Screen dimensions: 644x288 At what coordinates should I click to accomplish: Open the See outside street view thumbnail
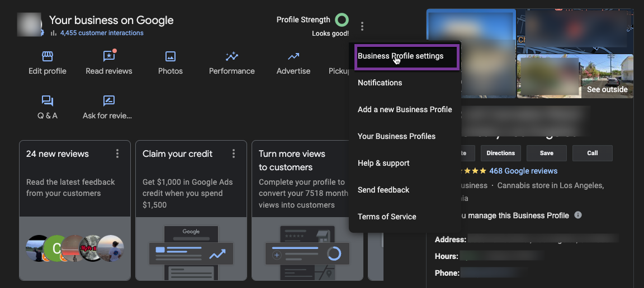[x=575, y=76]
